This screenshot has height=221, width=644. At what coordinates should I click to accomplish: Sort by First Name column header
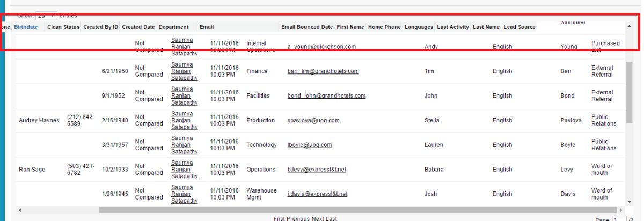click(350, 27)
